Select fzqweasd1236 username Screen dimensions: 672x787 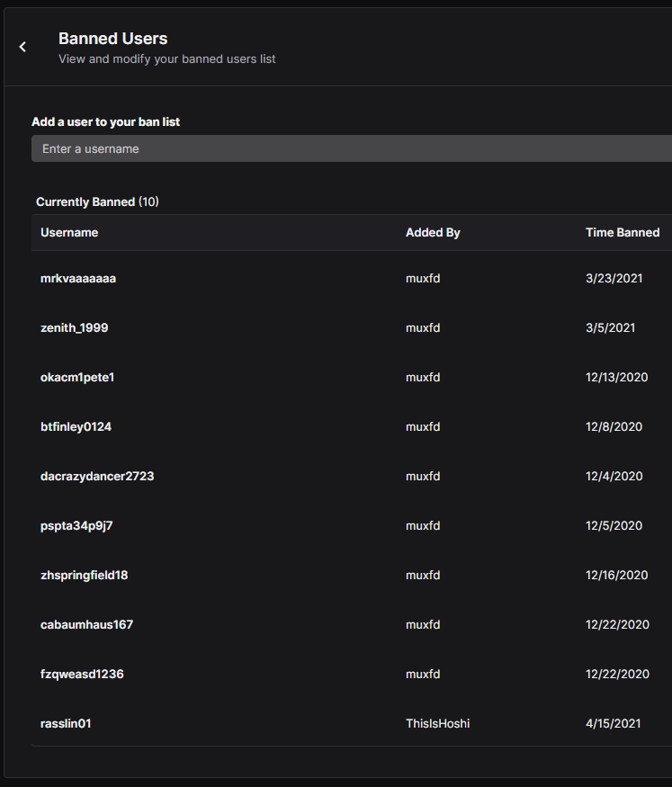(82, 674)
